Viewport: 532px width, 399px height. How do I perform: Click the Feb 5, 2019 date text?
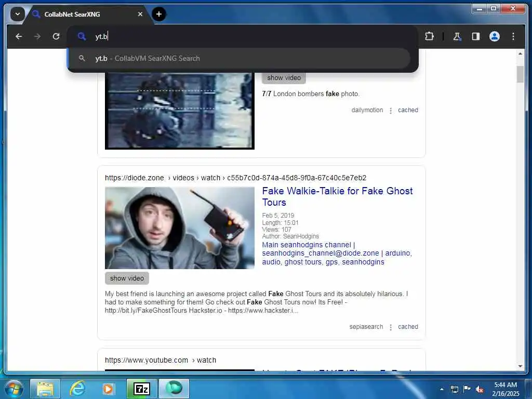tap(278, 216)
